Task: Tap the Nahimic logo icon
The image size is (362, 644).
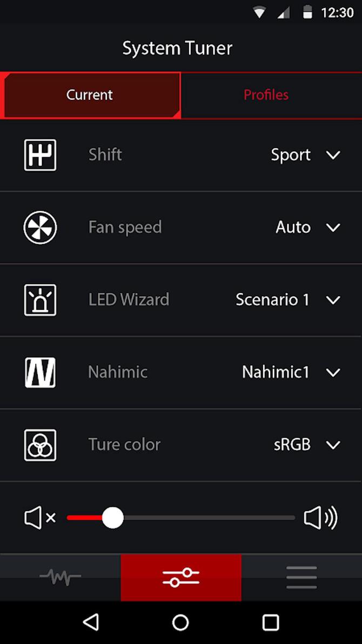Action: click(40, 372)
